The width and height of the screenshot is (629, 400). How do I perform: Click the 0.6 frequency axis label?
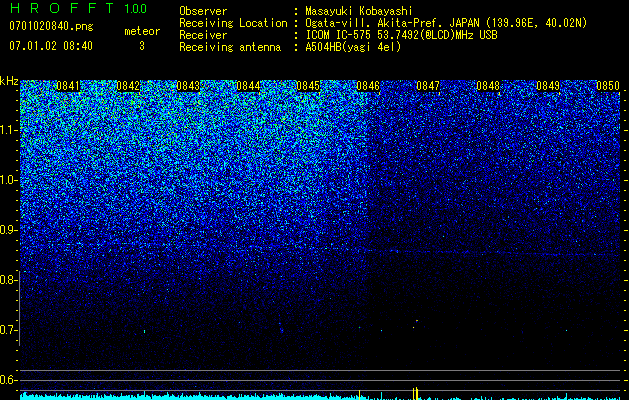point(7,380)
